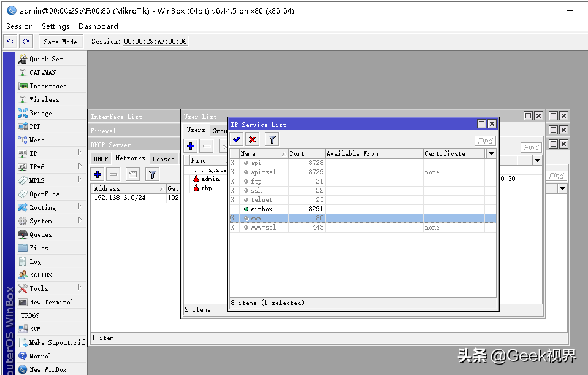Select the ftp service row
The height and width of the screenshot is (375, 588).
click(362, 181)
